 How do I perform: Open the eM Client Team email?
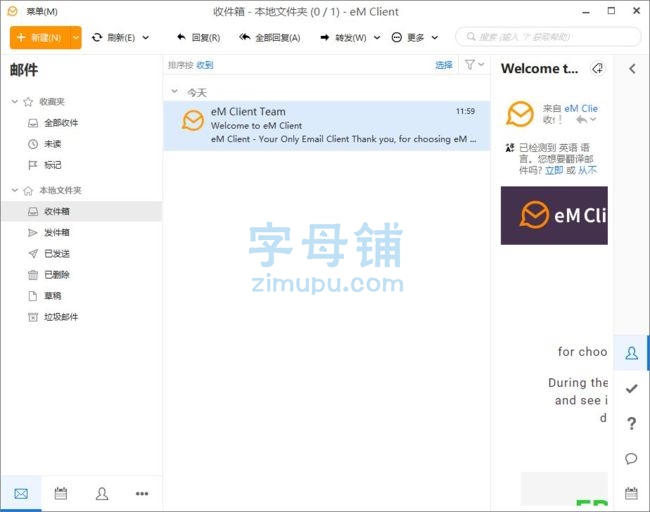coord(327,125)
